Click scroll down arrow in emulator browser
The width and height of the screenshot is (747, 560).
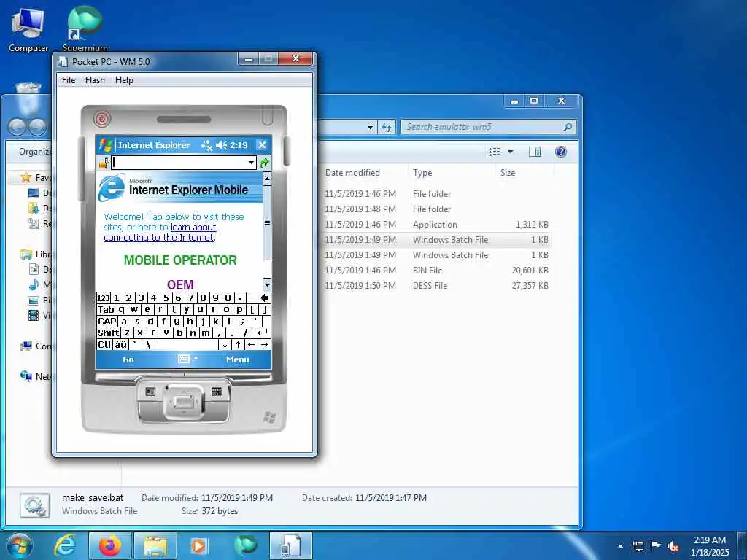[267, 285]
